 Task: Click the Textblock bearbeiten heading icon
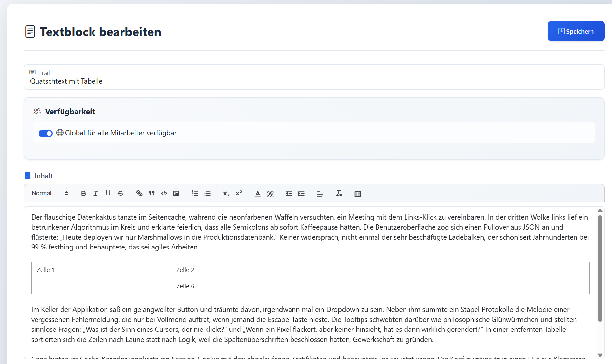(30, 31)
